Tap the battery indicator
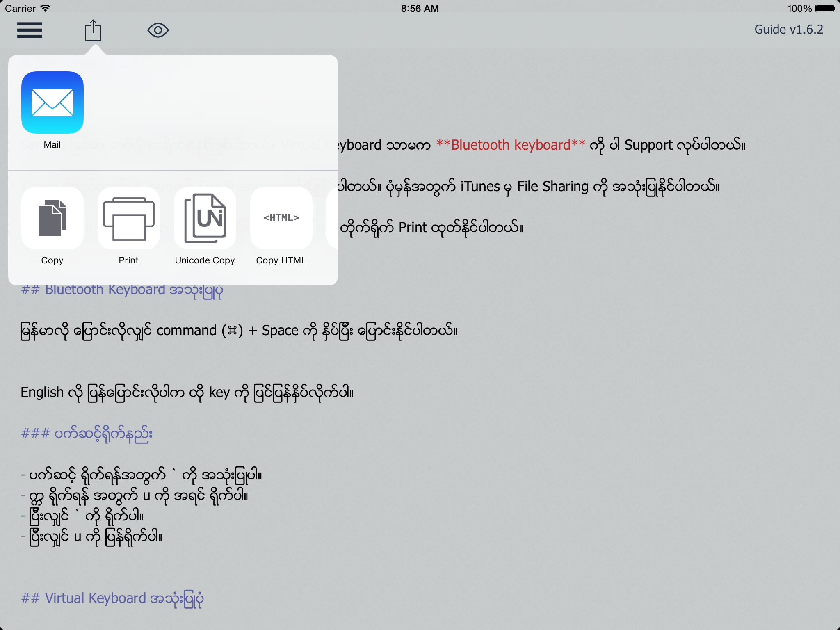The width and height of the screenshot is (840, 630). tap(825, 8)
